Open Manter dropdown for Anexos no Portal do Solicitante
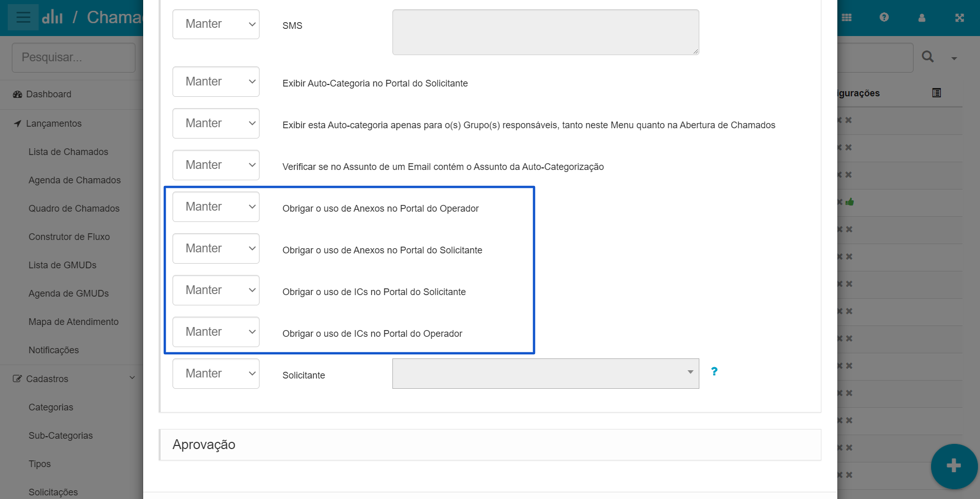This screenshot has width=980, height=499. tap(216, 248)
